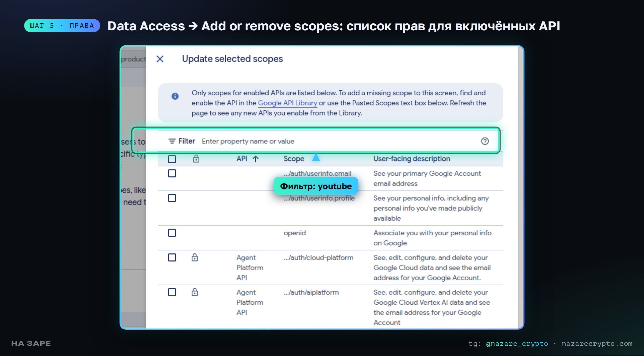644x356 pixels.
Task: Select the .../auth/aiplatform scope text
Action: [311, 292]
